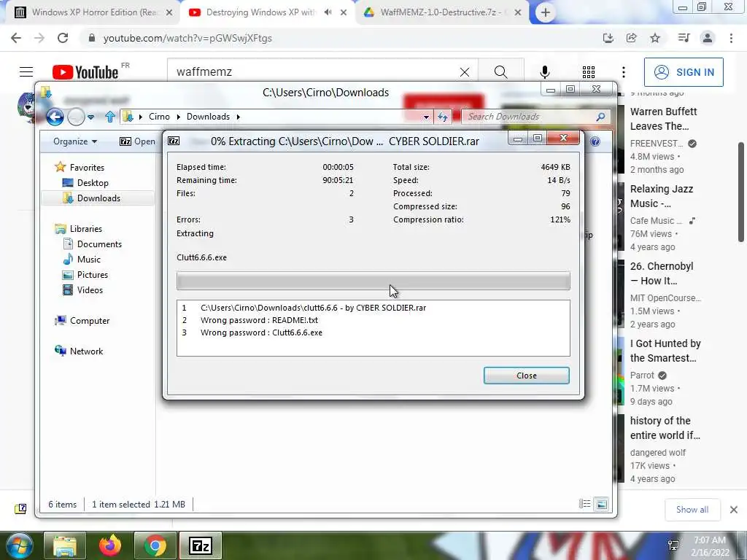
Task: Open the 26. Chernobyl How It video
Action: [661, 273]
